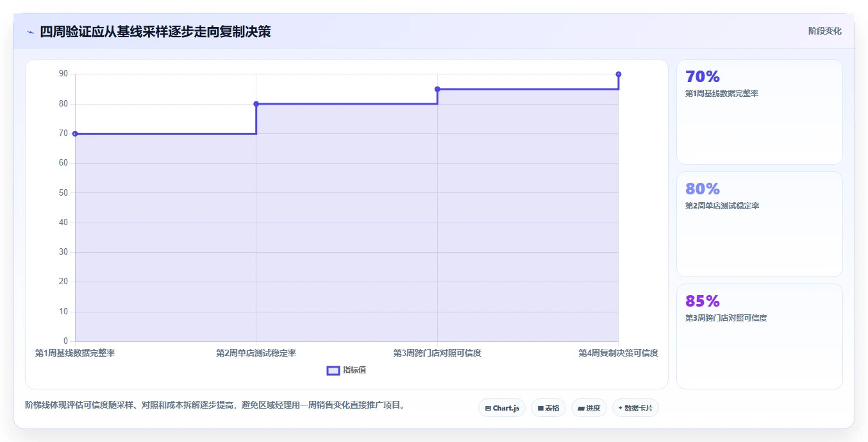Viewport: 868px width, 442px height.
Task: Click the 80% card value
Action: 703,189
